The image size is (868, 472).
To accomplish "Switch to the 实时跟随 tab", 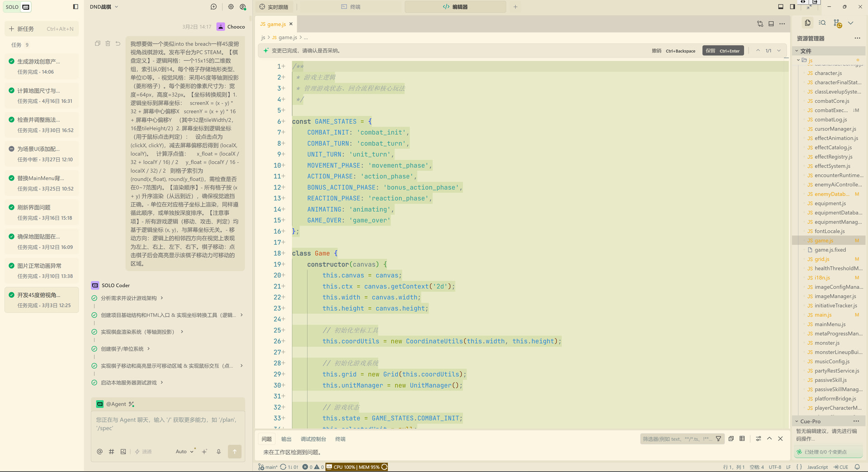I will click(274, 7).
